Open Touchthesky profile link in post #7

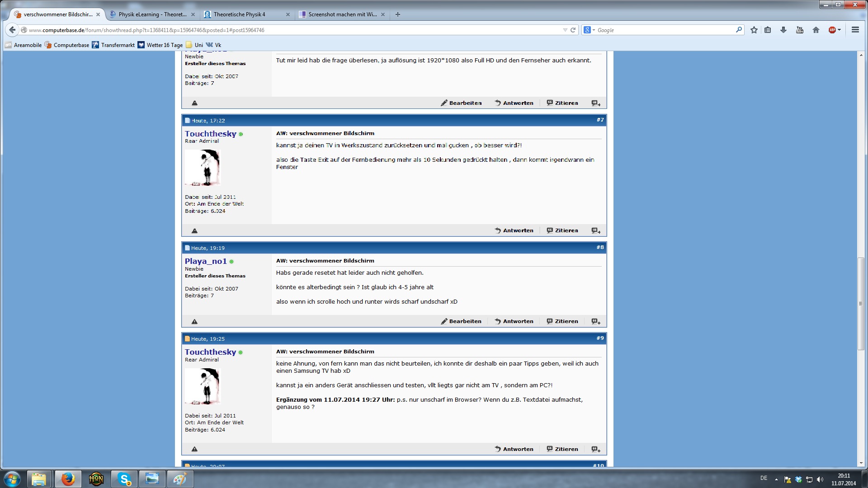[210, 134]
